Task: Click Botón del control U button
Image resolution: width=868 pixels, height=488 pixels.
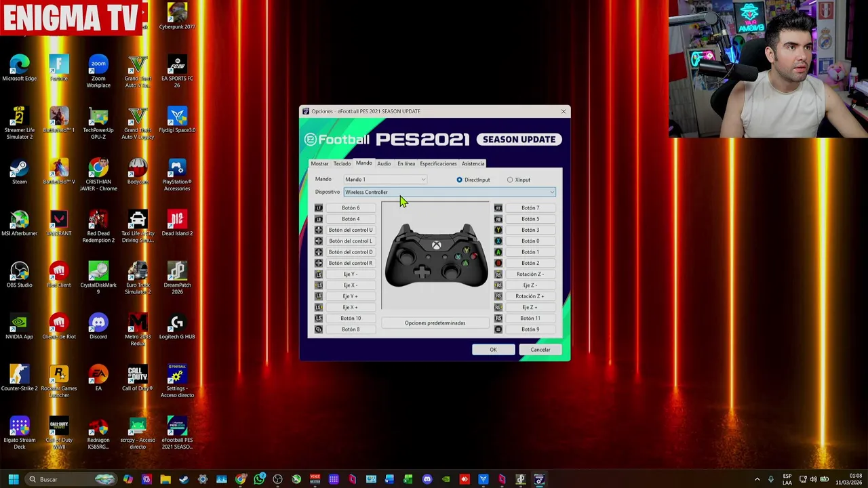Action: tap(351, 230)
